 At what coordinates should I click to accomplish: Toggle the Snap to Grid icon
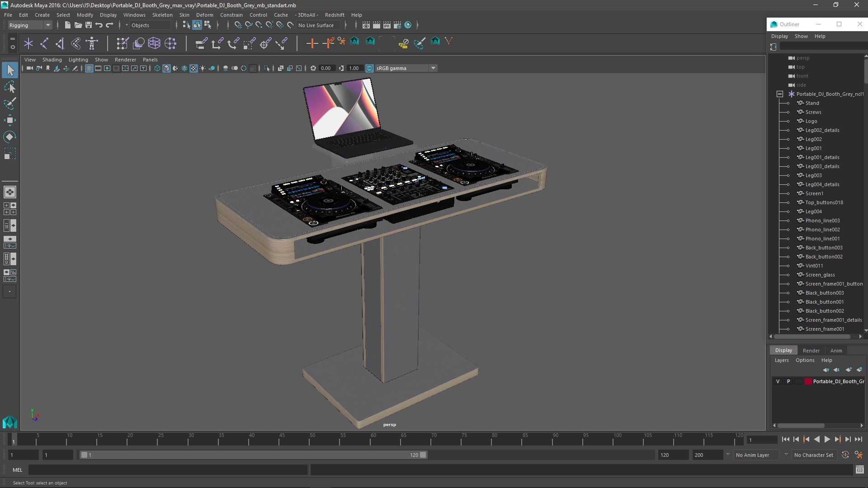(238, 25)
